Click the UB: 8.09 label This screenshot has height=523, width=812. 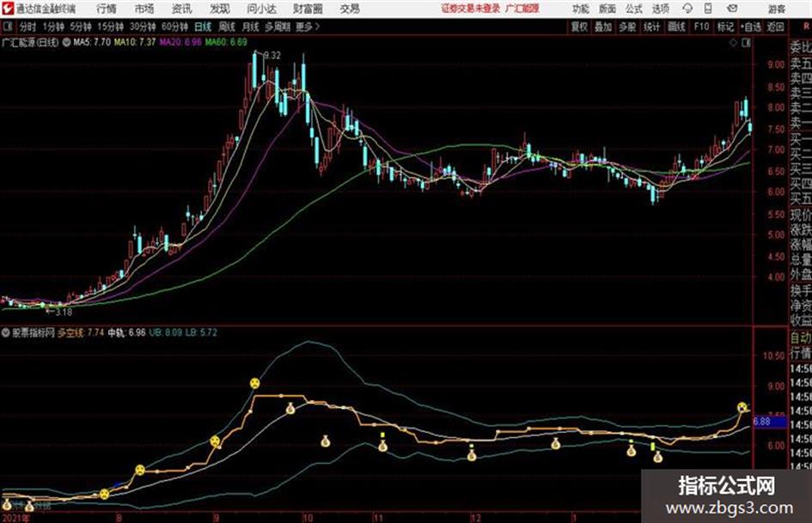point(166,332)
